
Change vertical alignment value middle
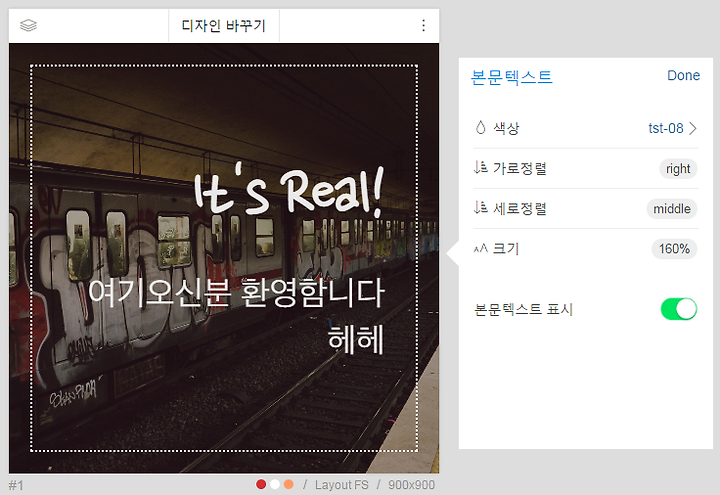672,209
